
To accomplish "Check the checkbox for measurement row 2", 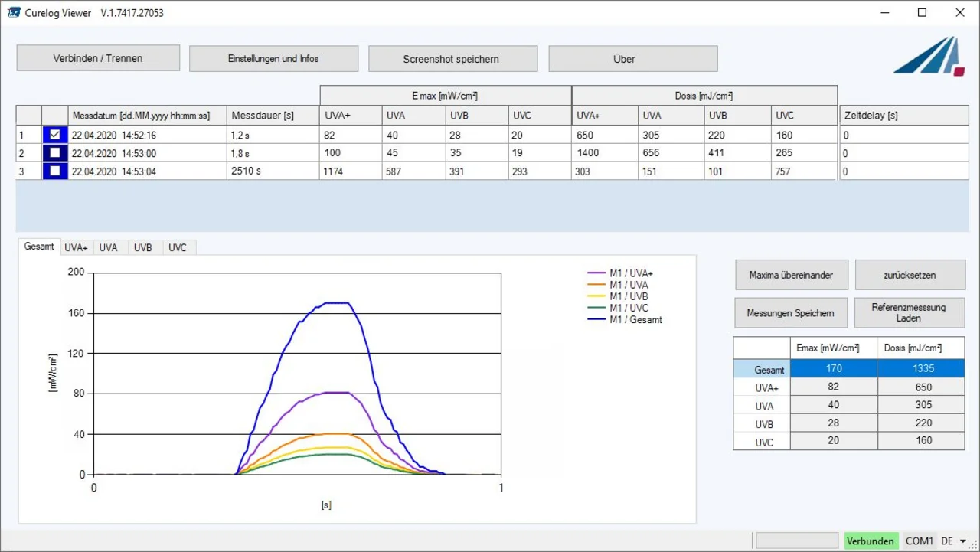I will tap(54, 153).
